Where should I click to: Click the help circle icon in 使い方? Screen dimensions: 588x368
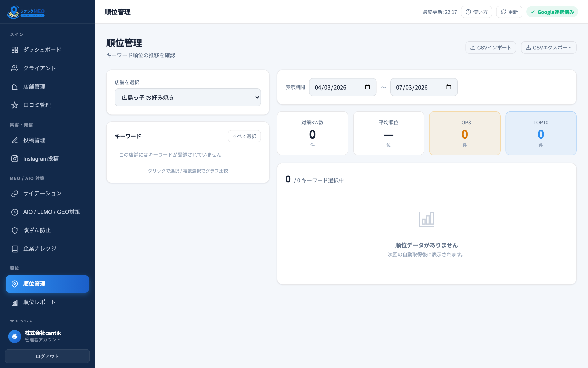point(468,12)
